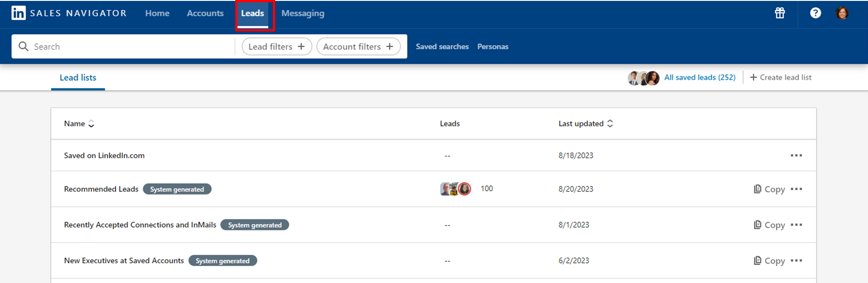The width and height of the screenshot is (868, 283).
Task: Open the help question mark icon
Action: pos(816,13)
